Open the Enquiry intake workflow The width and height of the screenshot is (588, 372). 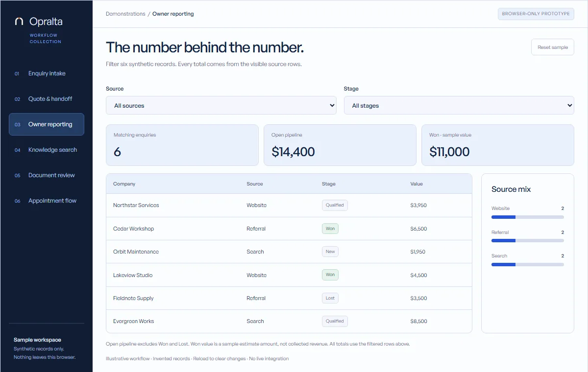point(47,73)
